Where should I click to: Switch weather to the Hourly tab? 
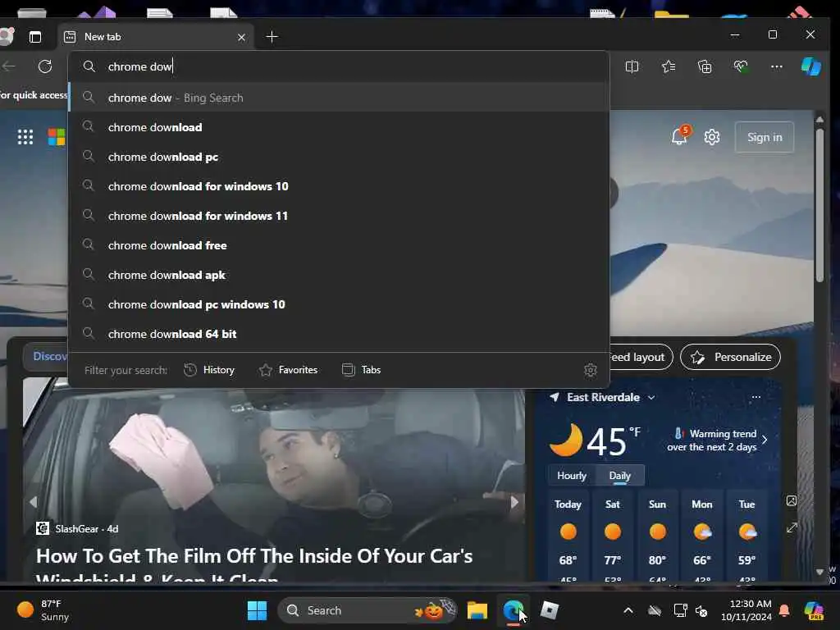(571, 475)
